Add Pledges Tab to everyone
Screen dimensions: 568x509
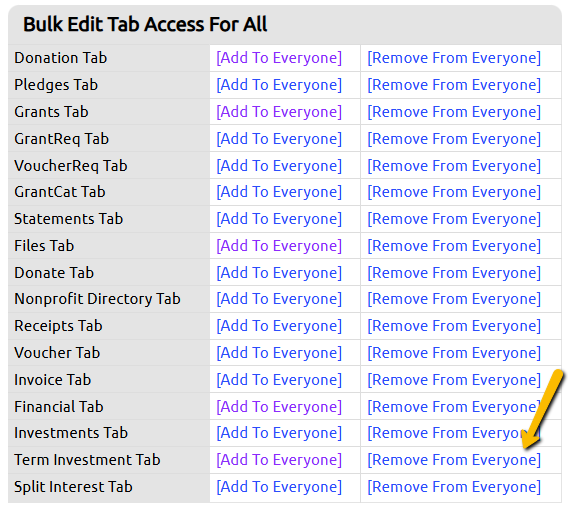coord(279,85)
